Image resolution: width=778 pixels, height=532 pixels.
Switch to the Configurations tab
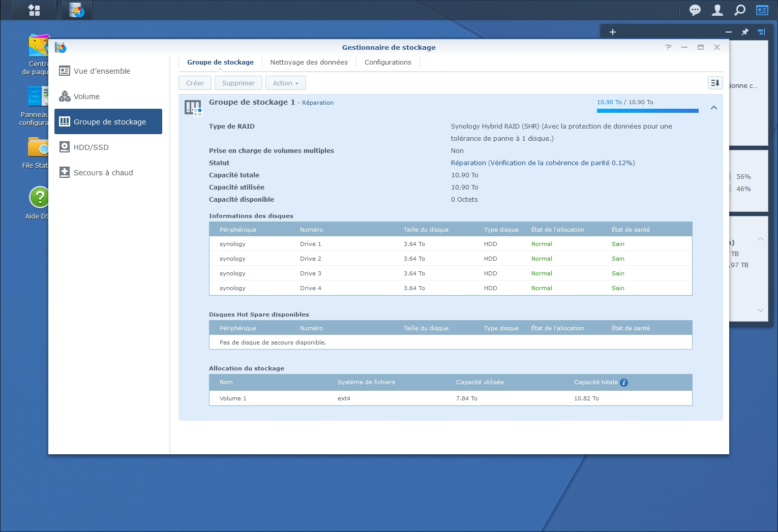(x=387, y=62)
